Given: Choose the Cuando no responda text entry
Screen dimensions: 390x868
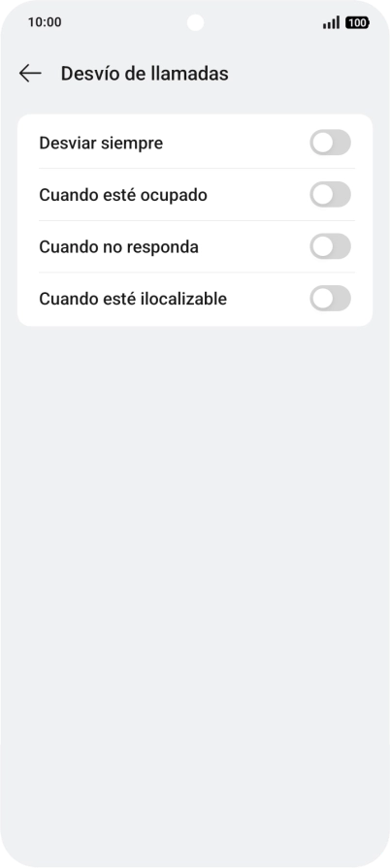Looking at the screenshot, I should tap(118, 247).
